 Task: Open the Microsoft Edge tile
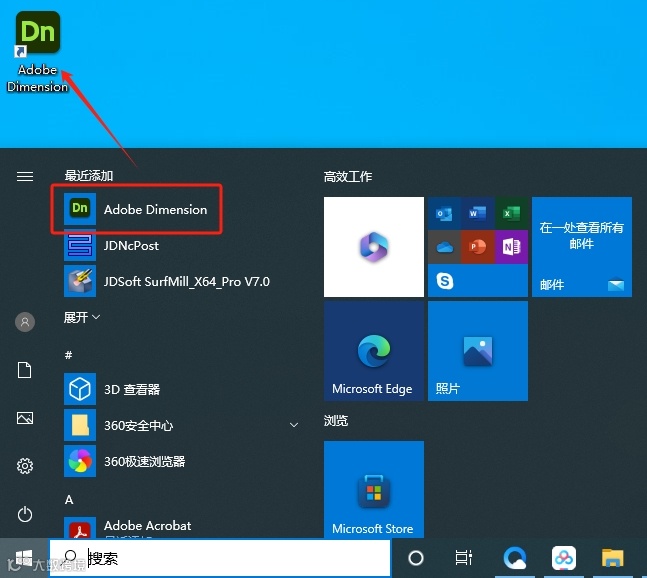pyautogui.click(x=374, y=351)
